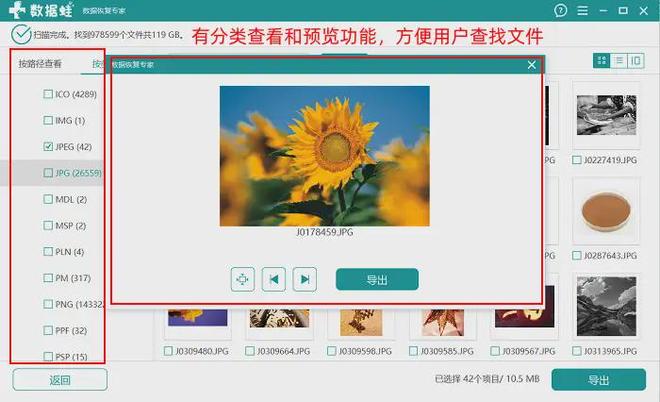Click the PM (317) label text

click(73, 278)
